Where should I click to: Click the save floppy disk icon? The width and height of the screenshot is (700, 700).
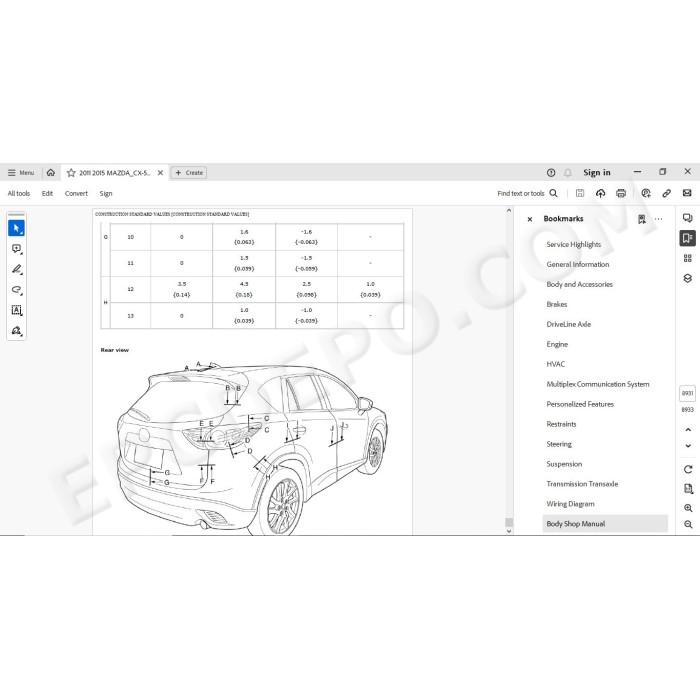point(580,193)
